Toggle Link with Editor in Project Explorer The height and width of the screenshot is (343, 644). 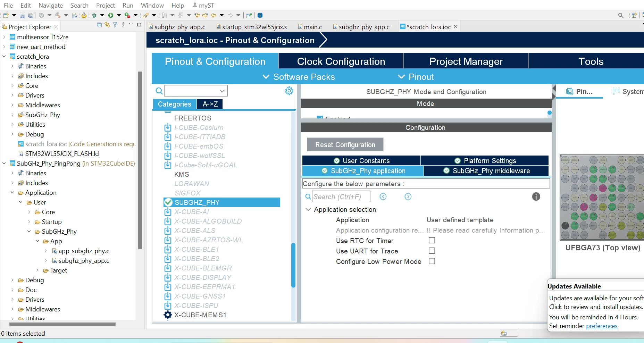point(107,25)
